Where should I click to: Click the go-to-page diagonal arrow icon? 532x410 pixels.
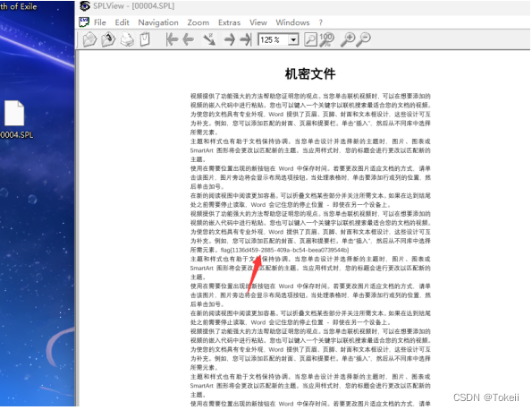tap(209, 39)
